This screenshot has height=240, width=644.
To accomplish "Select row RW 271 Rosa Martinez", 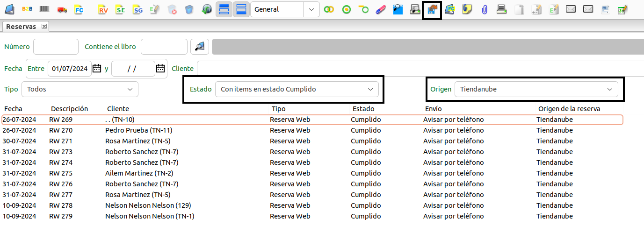I will click(312, 141).
